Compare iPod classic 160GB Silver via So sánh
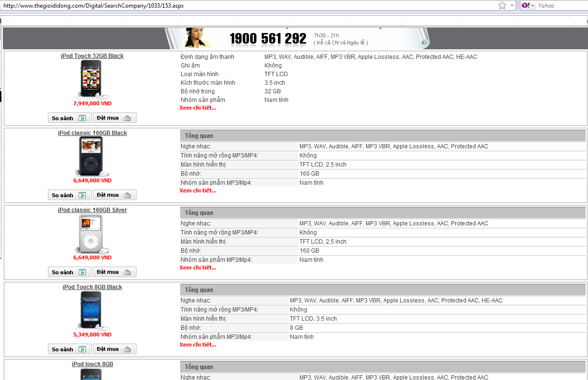Image resolution: width=588 pixels, height=380 pixels. 69,272
